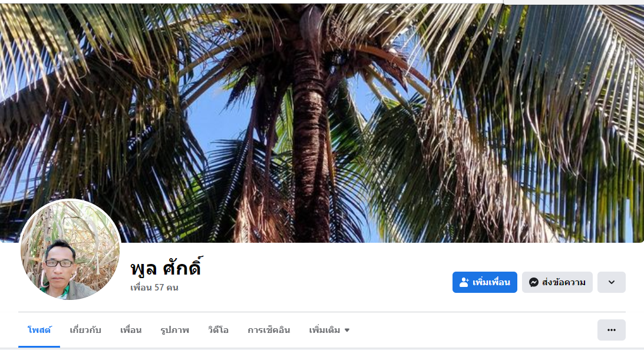Click the blue เพิ่มเพื่อน button label
The width and height of the screenshot is (644, 350).
coord(491,282)
